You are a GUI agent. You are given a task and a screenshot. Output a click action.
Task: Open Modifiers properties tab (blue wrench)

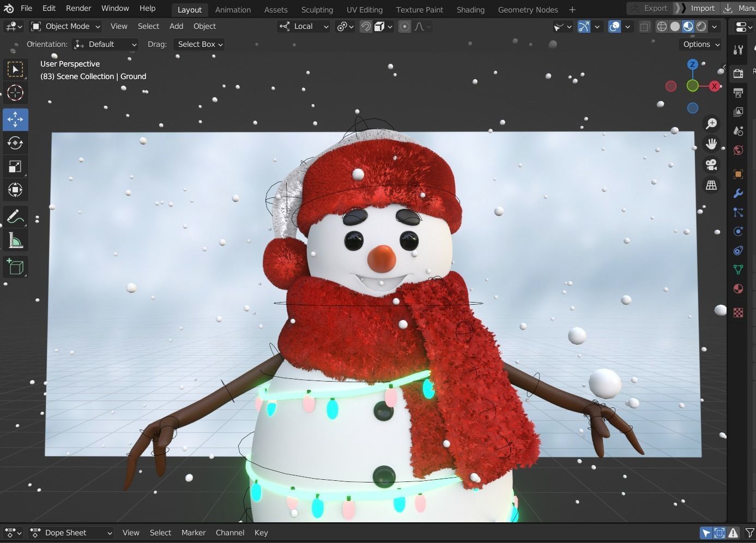pyautogui.click(x=739, y=193)
